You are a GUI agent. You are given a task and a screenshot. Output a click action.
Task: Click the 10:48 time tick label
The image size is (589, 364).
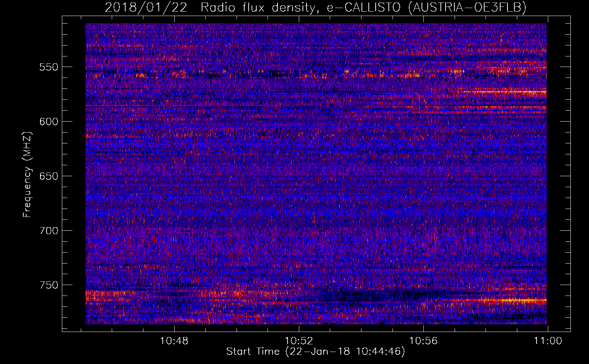tap(174, 341)
